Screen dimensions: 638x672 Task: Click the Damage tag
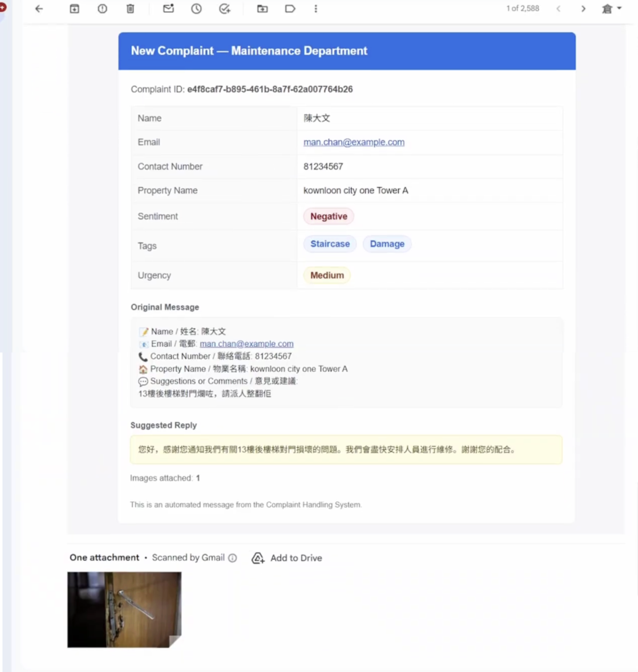[x=387, y=244]
